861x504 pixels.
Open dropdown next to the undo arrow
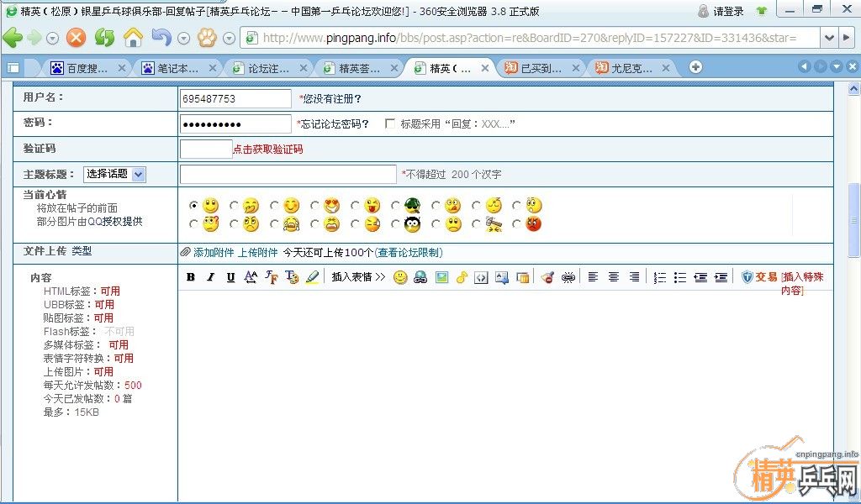[184, 39]
